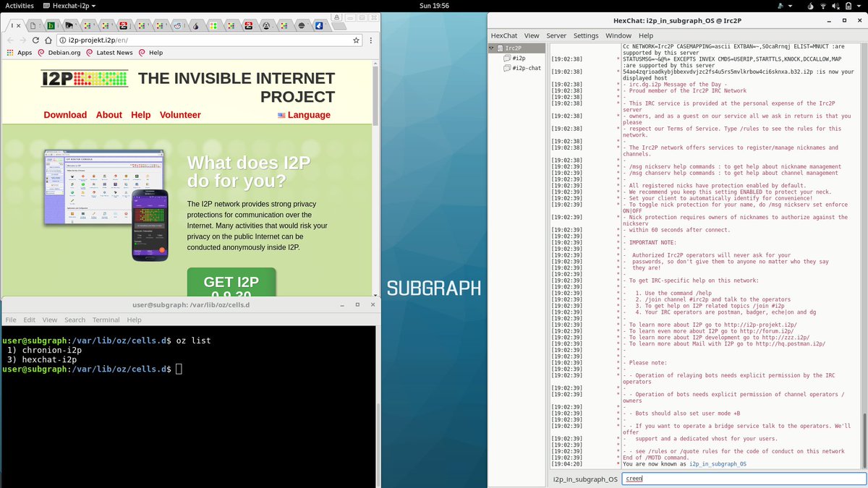The height and width of the screenshot is (488, 868).
Task: Open the system menu dropdown arrow
Action: 859,6
